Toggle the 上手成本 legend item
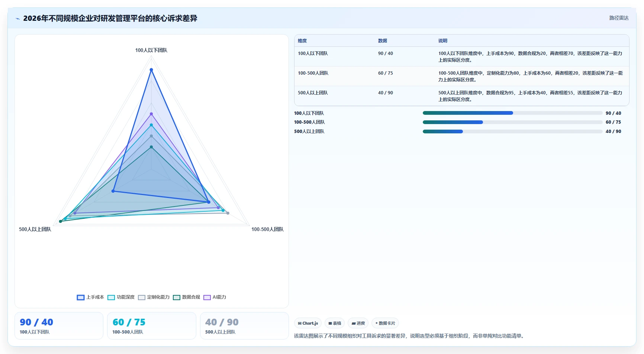This screenshot has height=354, width=644. click(x=90, y=297)
